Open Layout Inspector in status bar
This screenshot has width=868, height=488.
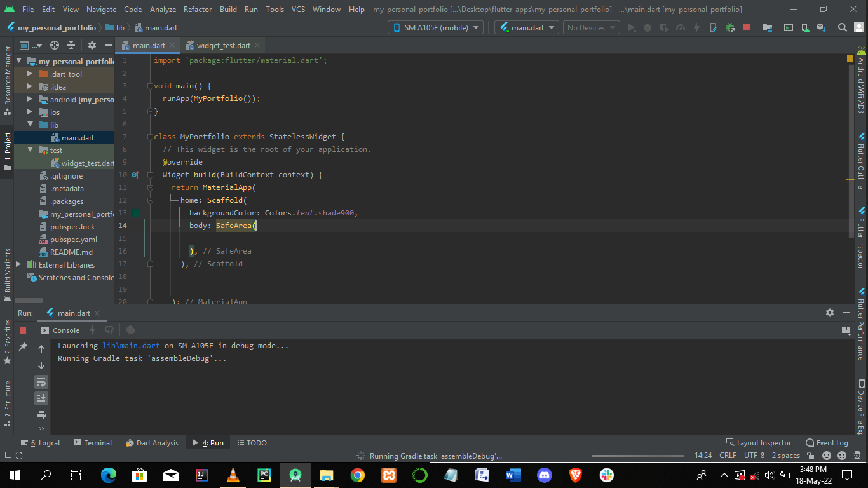pos(759,443)
